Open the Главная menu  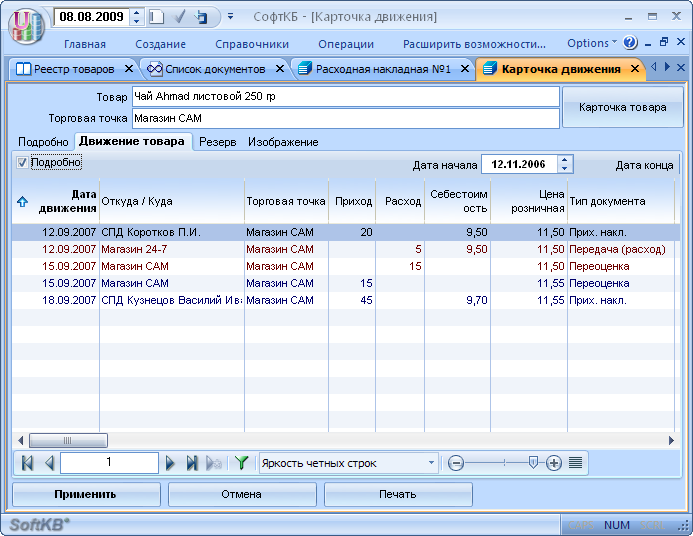[x=85, y=44]
